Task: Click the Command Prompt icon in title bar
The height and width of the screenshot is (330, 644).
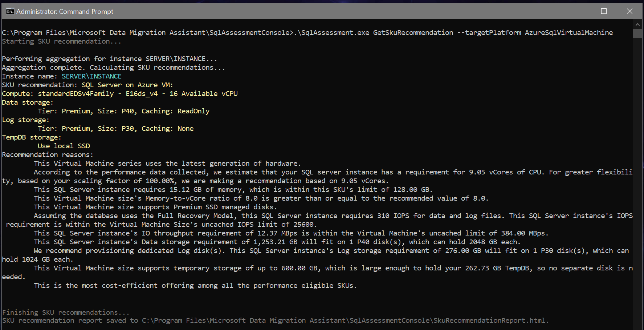Action: point(10,11)
